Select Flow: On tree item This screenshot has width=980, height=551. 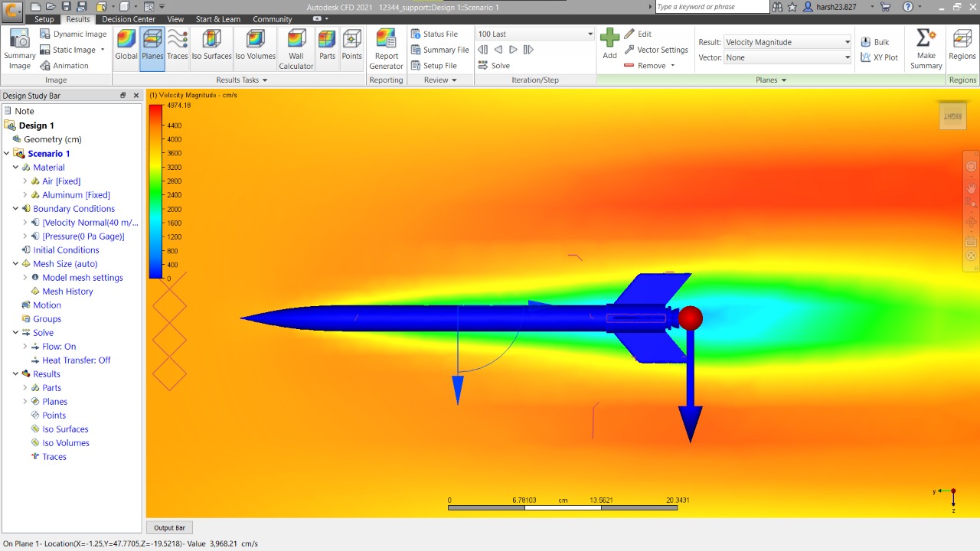coord(59,347)
